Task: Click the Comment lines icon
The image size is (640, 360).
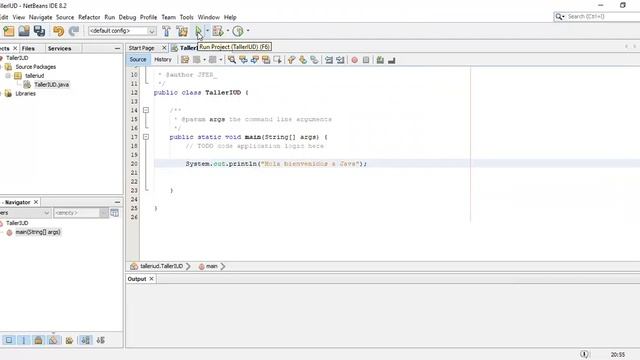Action: click(380, 60)
